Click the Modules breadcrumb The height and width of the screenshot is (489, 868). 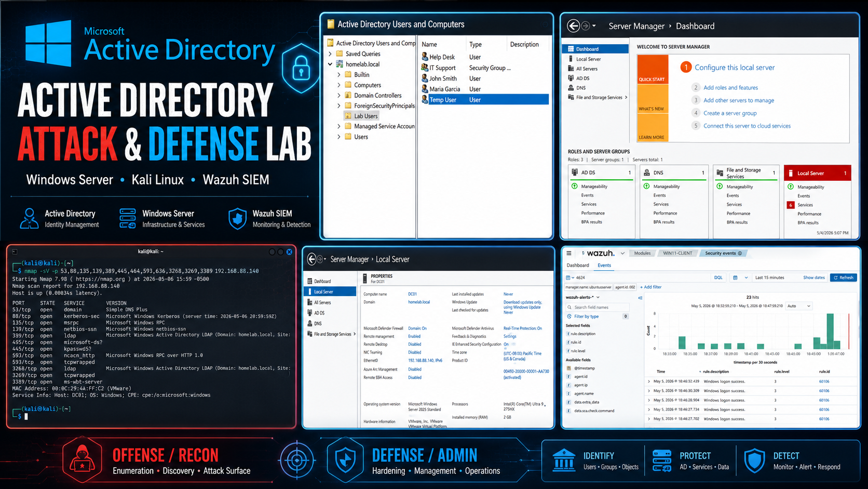[x=642, y=253]
